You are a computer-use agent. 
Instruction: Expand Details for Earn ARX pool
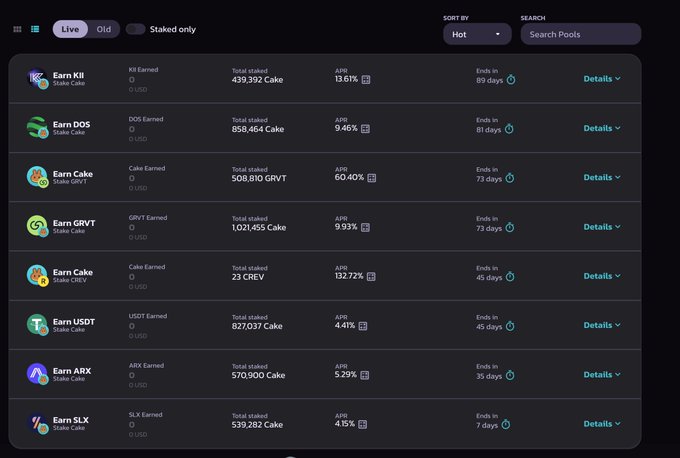[x=602, y=375]
